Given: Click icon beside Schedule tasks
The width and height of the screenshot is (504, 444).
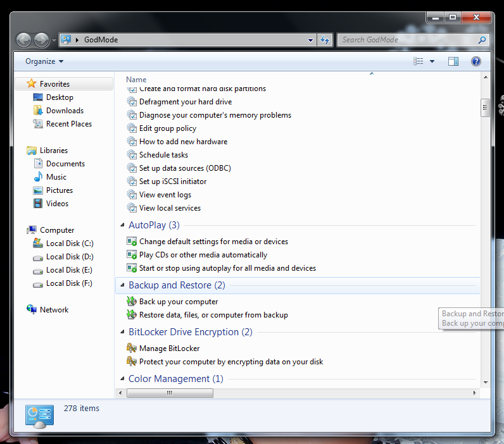Looking at the screenshot, I should pyautogui.click(x=132, y=155).
